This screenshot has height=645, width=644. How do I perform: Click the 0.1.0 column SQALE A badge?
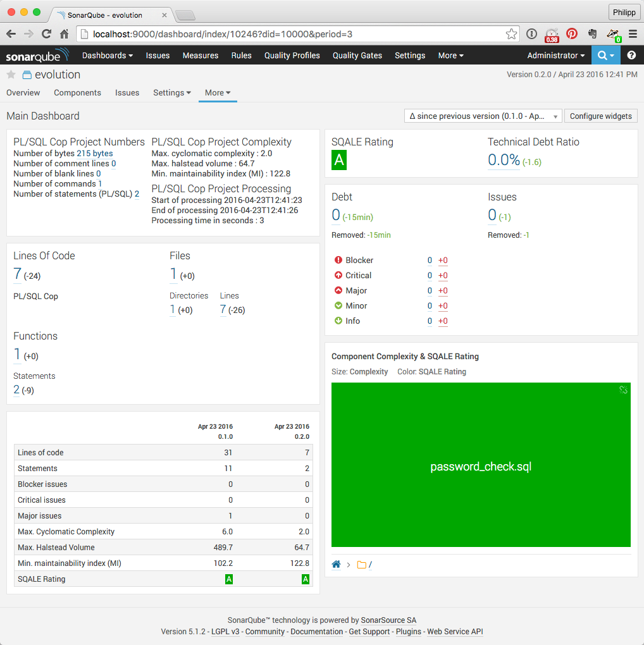coord(229,579)
